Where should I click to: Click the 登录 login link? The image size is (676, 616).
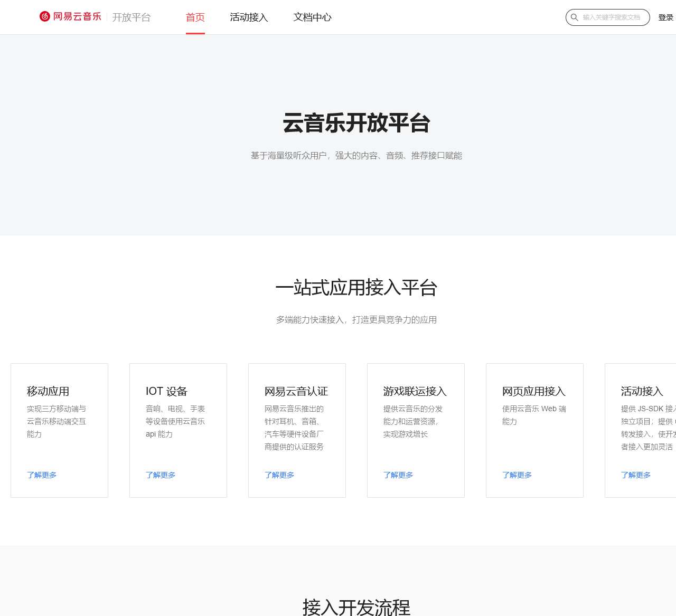(665, 17)
